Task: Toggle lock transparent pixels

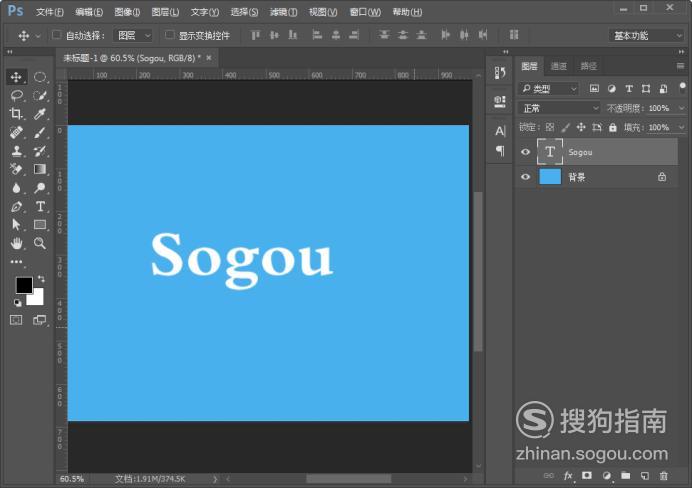Action: (549, 128)
